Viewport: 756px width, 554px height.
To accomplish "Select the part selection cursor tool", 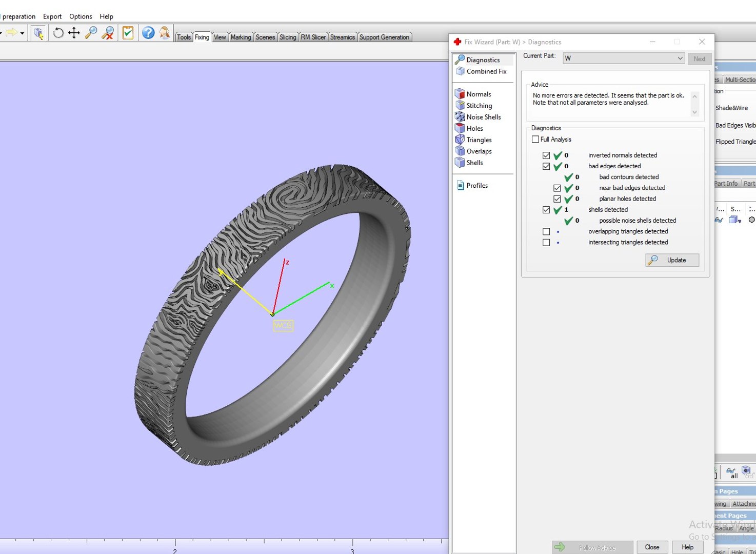I will click(x=38, y=33).
